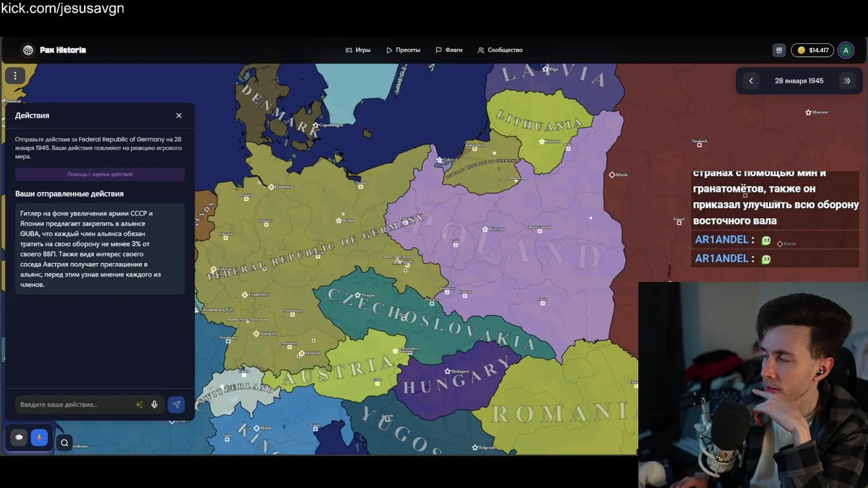Open the A profile avatar
The height and width of the screenshot is (488, 868).
click(x=846, y=50)
